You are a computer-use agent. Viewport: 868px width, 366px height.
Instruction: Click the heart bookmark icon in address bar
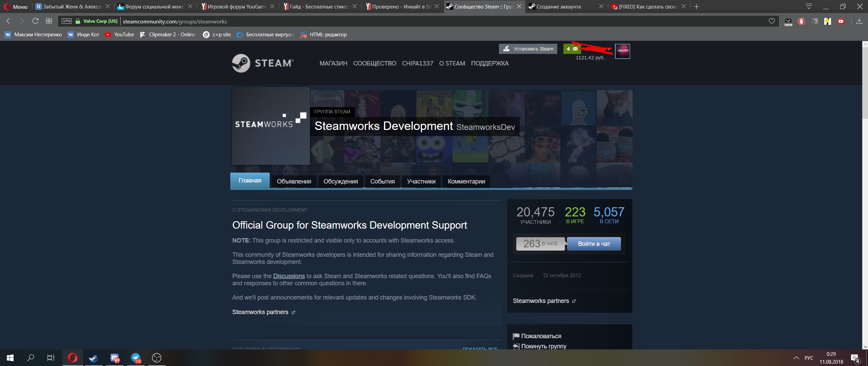point(772,21)
